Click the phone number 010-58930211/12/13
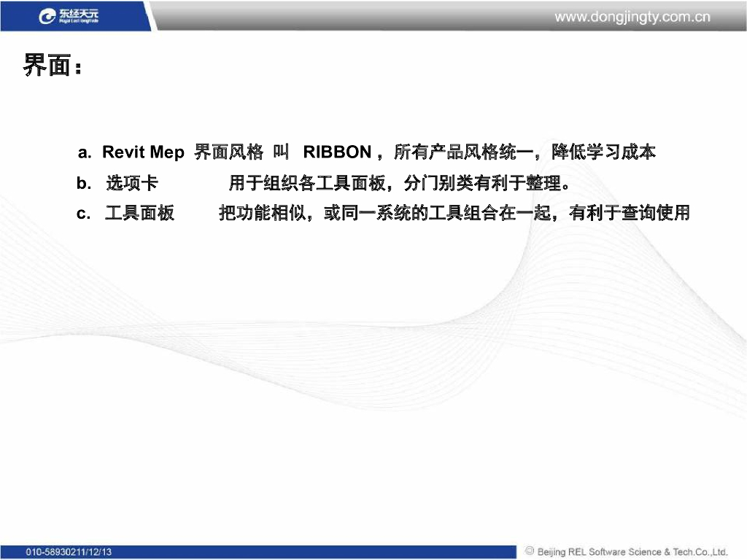747x560 pixels. point(69,552)
